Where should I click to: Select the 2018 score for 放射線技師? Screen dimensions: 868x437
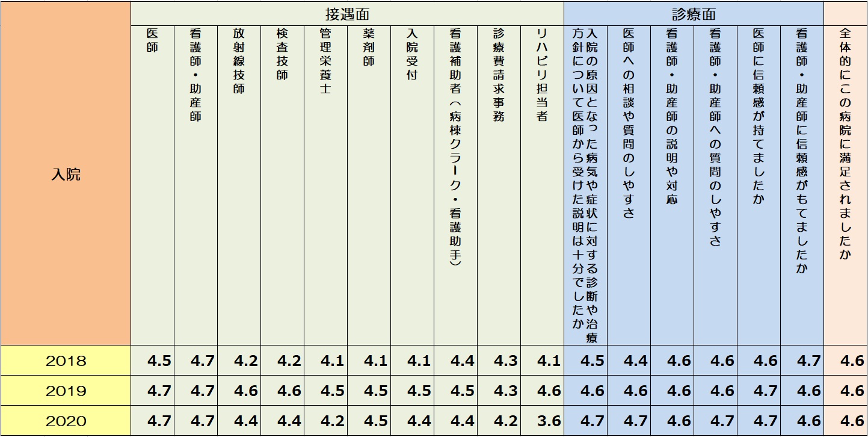(x=239, y=361)
